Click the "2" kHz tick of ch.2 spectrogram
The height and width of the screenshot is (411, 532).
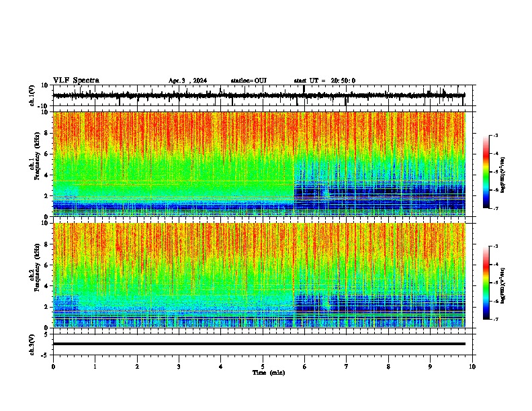coord(46,307)
